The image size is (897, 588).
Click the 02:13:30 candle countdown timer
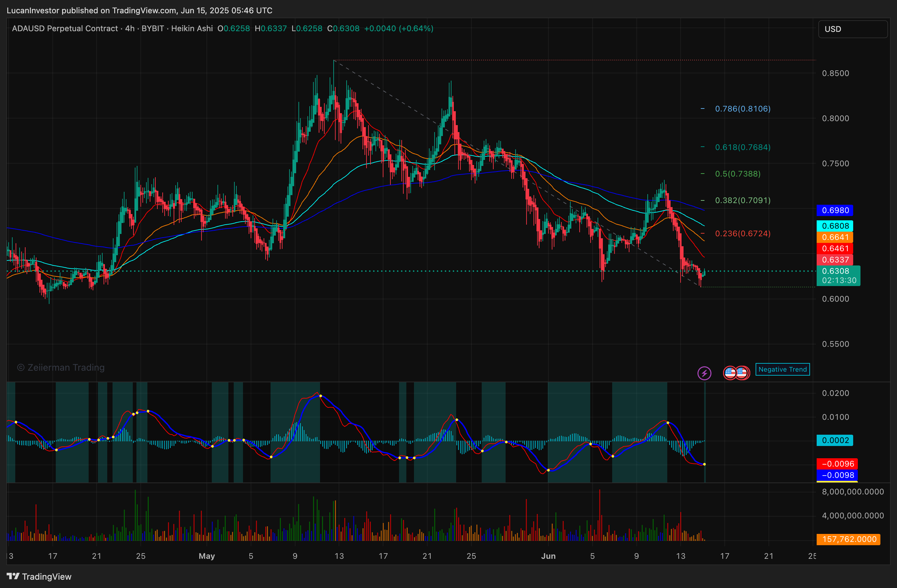tap(839, 280)
